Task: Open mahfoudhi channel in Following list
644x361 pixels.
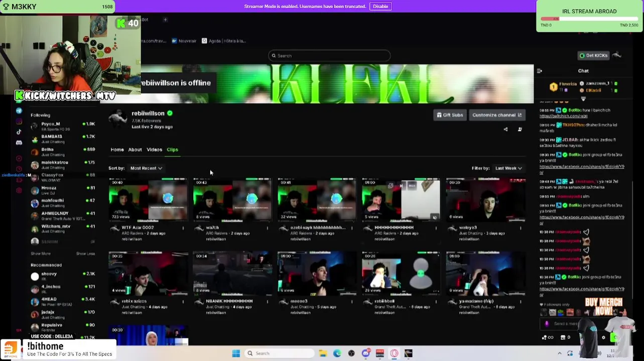Action: [63, 203]
